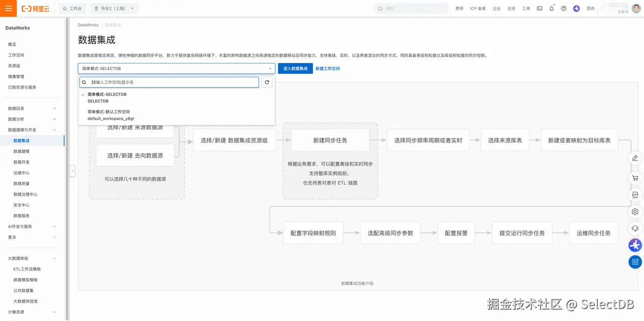Click the 新建同步任务 flow step
Image resolution: width=644 pixels, height=321 pixels.
(330, 140)
